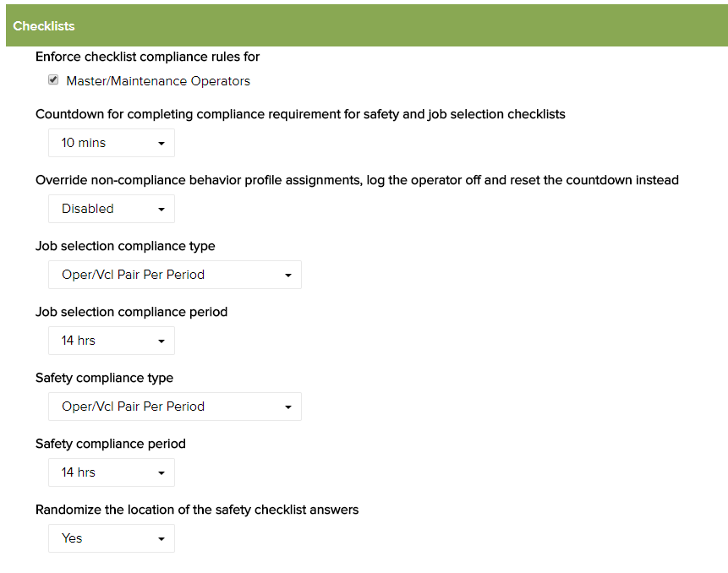Click the arrow on the "Disabled" dropdown
The image size is (728, 573).
point(162,208)
